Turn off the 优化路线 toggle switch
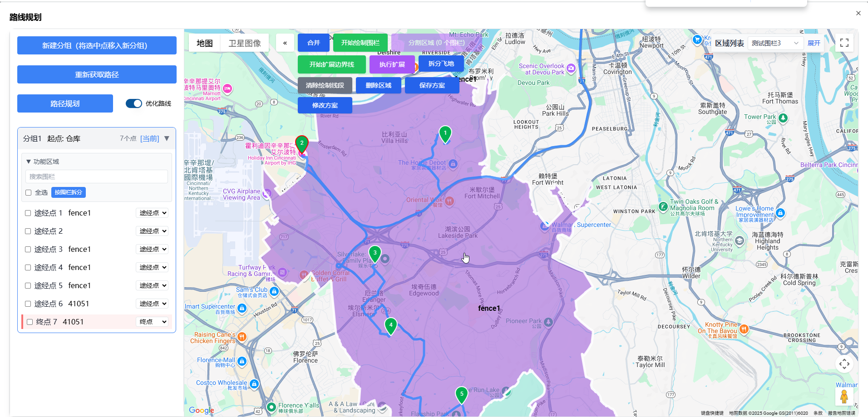Image resolution: width=868 pixels, height=417 pixels. pyautogui.click(x=134, y=103)
